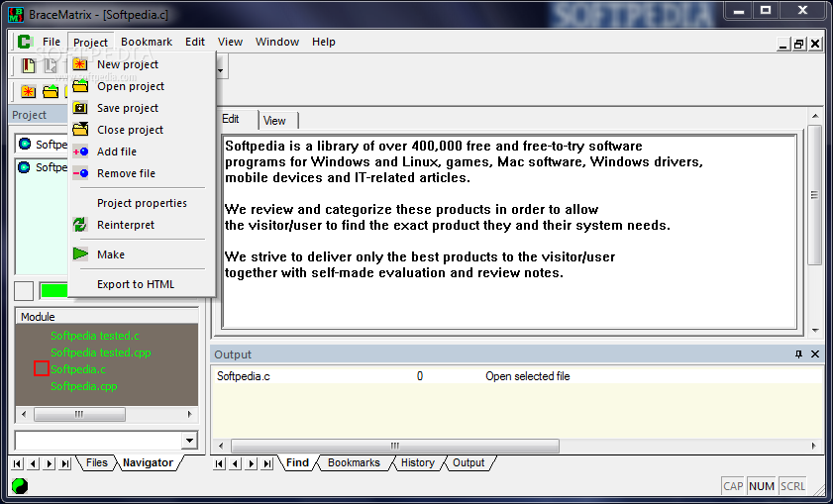The width and height of the screenshot is (833, 504).
Task: Close the Output panel
Action: pos(815,353)
